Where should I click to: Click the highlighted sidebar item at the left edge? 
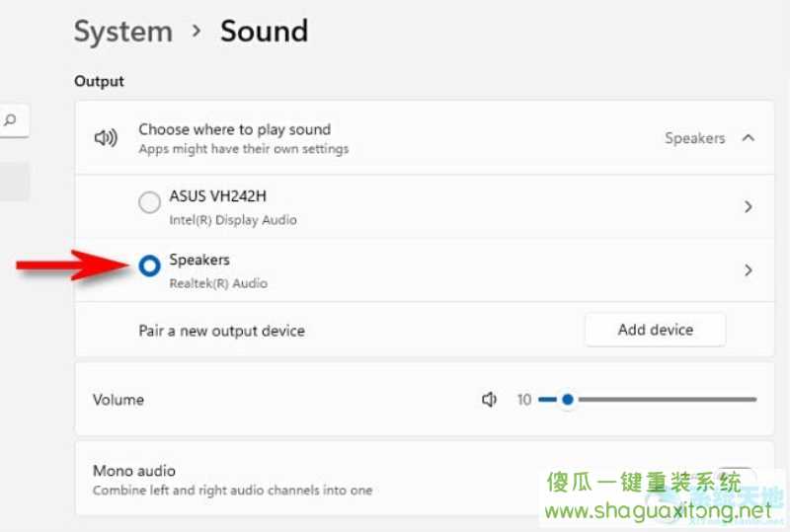(x=14, y=181)
